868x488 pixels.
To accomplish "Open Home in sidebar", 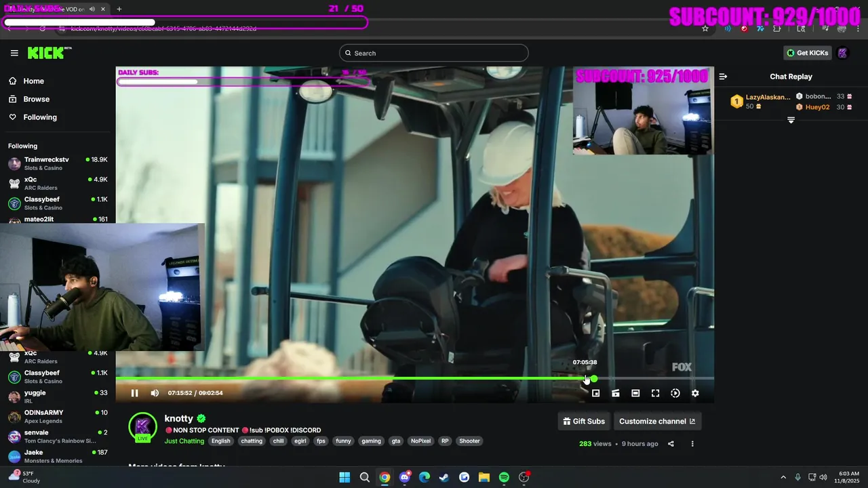I will tap(27, 81).
